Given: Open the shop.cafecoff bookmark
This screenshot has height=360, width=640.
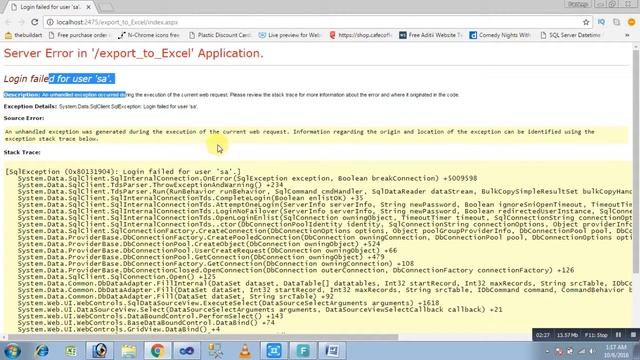Looking at the screenshot, I should pyautogui.click(x=361, y=35).
